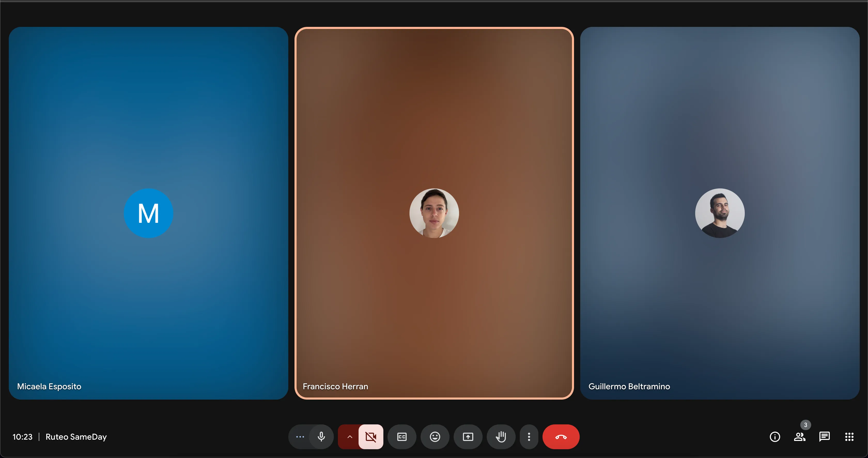Screen dimensions: 868x458
Task: Click the present screen icon
Action: 468,437
